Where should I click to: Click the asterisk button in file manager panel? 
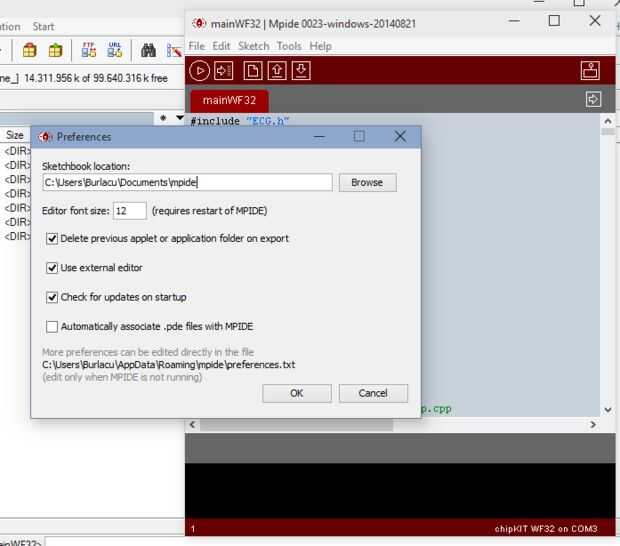point(163,118)
